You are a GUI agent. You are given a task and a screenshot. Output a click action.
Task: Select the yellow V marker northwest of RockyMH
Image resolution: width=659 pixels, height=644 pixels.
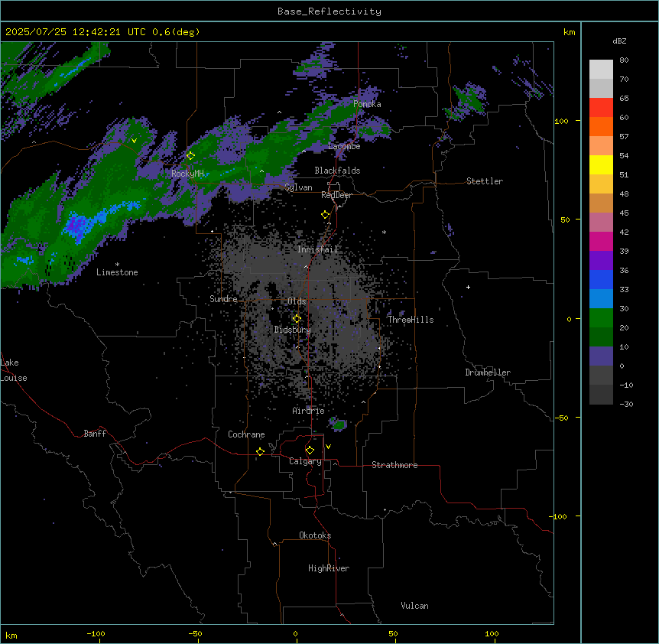(134, 141)
